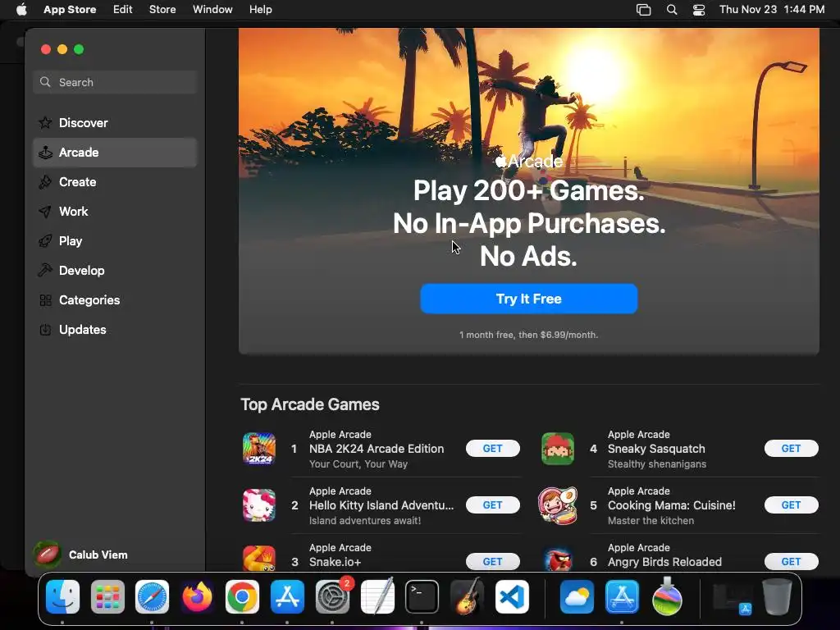Viewport: 840px width, 630px height.
Task: Open Sneaky Sasquatch app icon
Action: tap(558, 449)
